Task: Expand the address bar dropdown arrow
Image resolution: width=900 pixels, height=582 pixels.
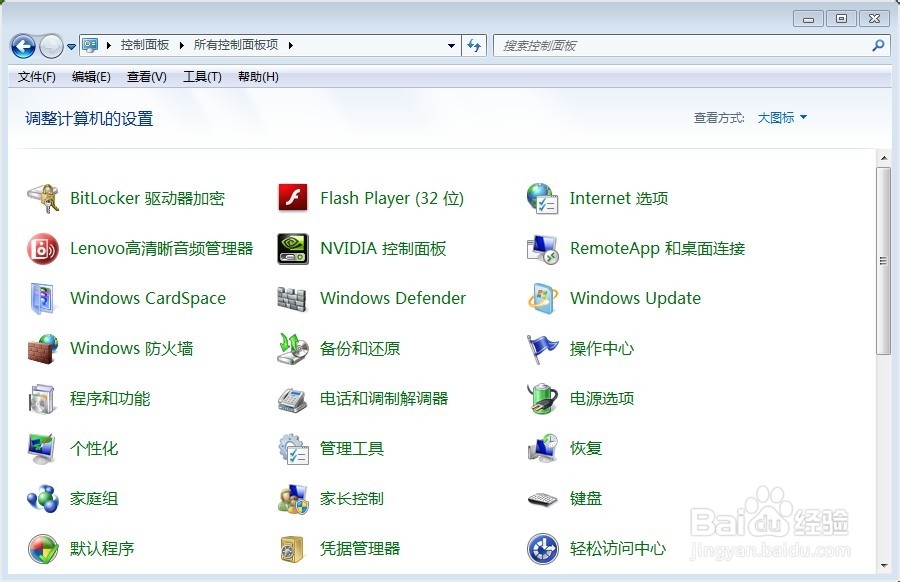Action: pos(452,45)
